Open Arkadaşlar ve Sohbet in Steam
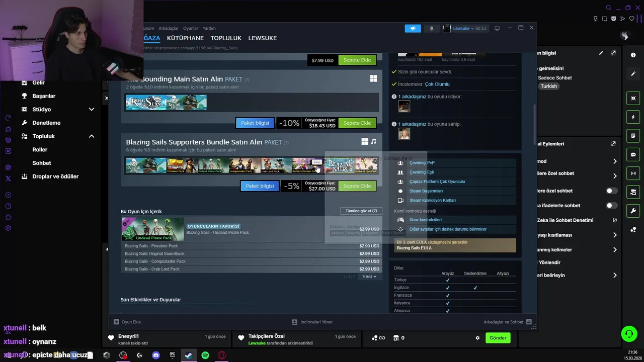644x362 pixels. point(507,322)
